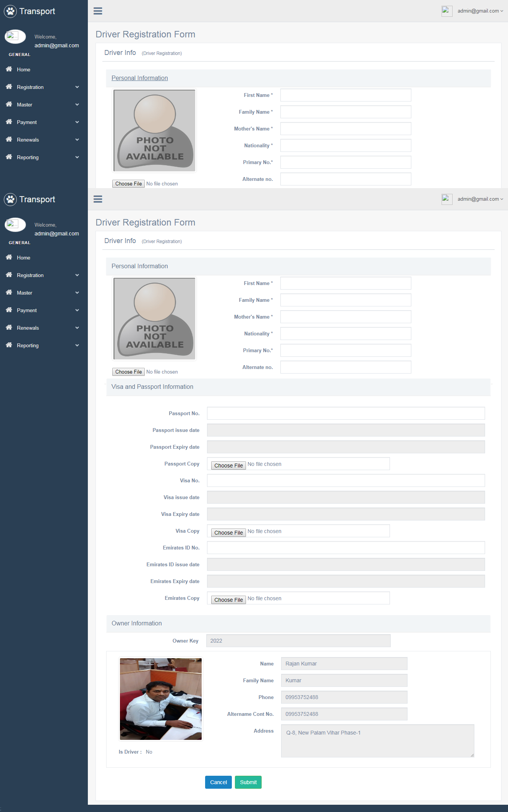
Task: Expand the Registration chevron in the lower sidebar
Action: [x=77, y=275]
